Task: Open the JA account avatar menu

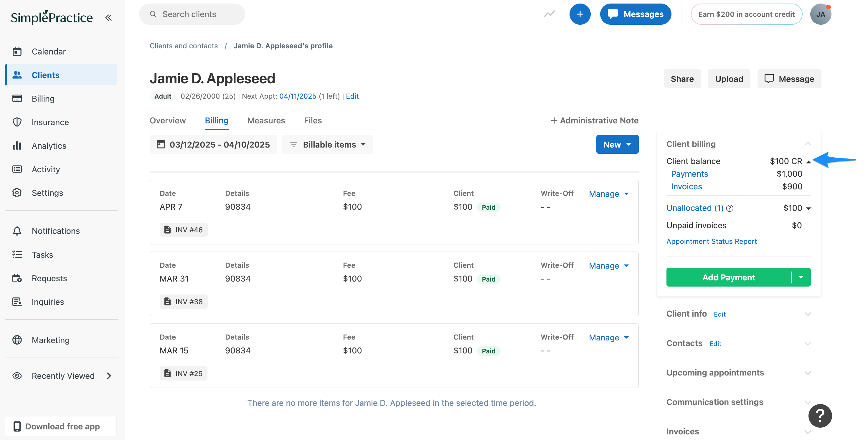Action: click(x=821, y=14)
